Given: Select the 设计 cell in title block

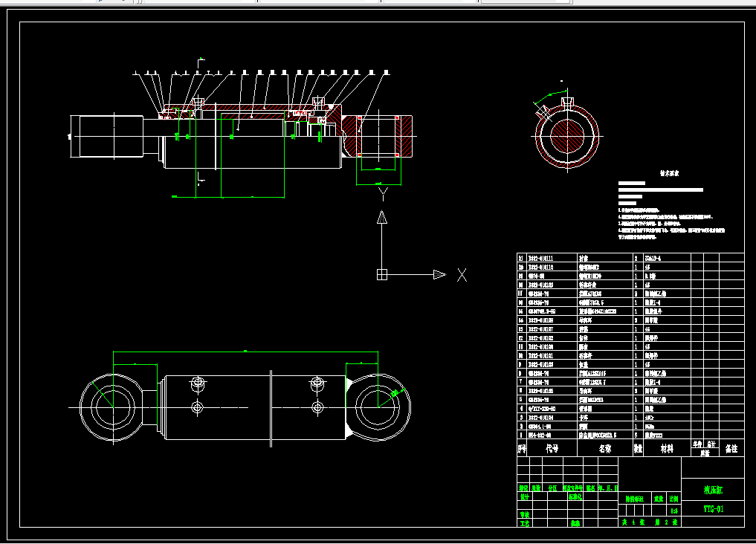Looking at the screenshot, I should tap(525, 496).
